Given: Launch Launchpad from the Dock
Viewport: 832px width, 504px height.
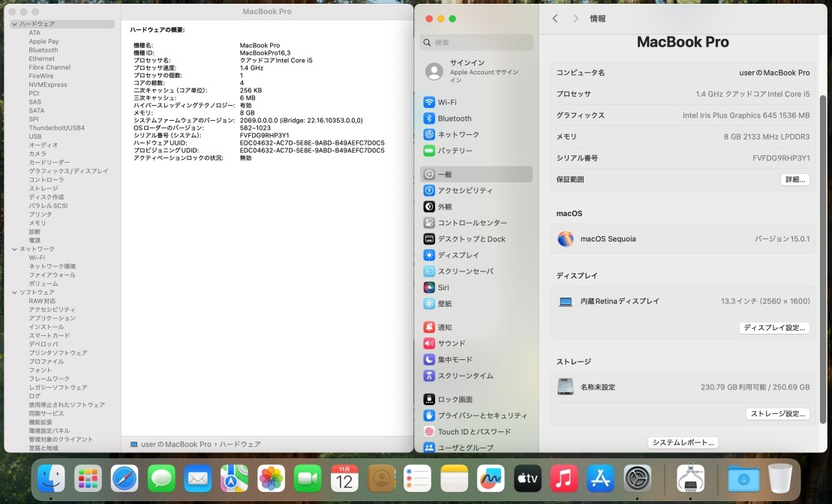Looking at the screenshot, I should 88,478.
